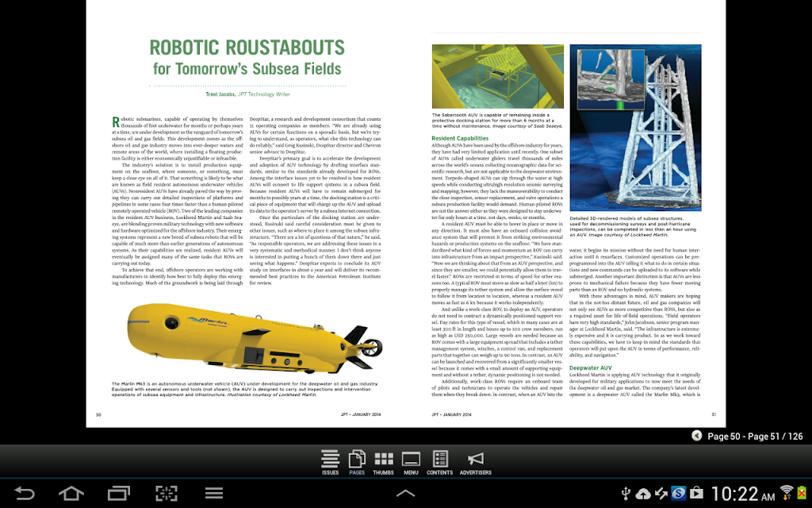Tap the Android back button
Viewport: 812px width, 508px height.
point(24,493)
